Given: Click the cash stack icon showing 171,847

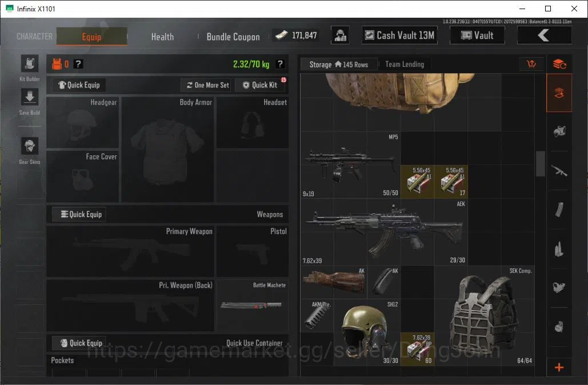Looking at the screenshot, I should pos(281,35).
